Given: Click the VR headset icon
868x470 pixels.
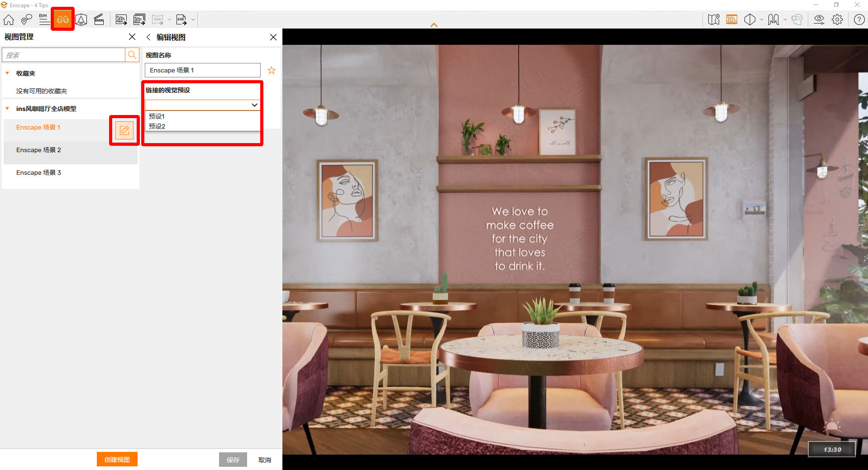Looking at the screenshot, I should pos(797,19).
